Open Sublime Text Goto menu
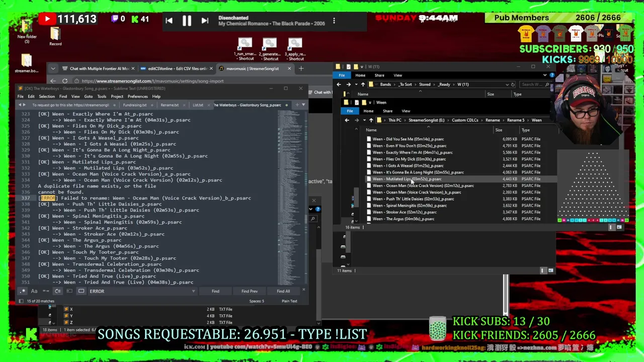 pyautogui.click(x=89, y=97)
